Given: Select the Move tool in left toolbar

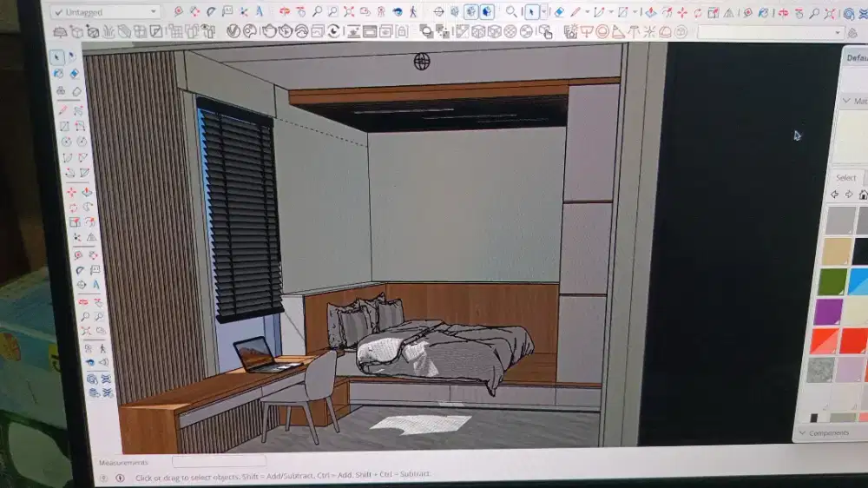Looking at the screenshot, I should coord(71,191).
